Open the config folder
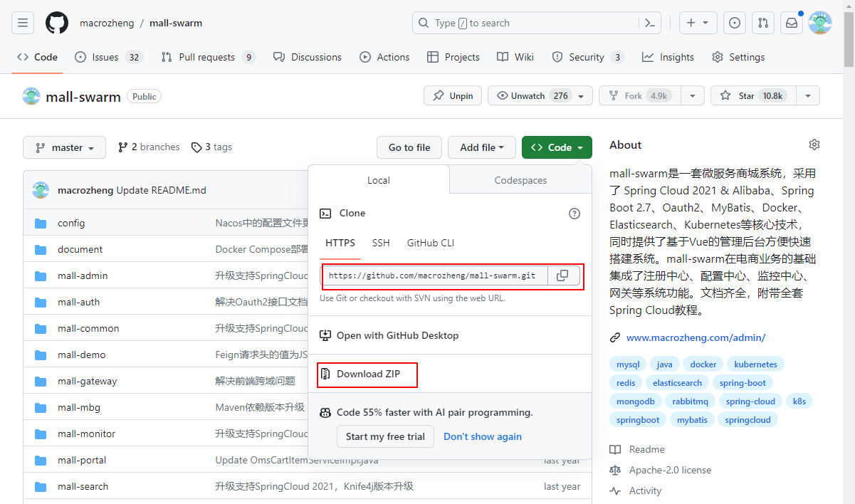The image size is (855, 504). point(71,223)
